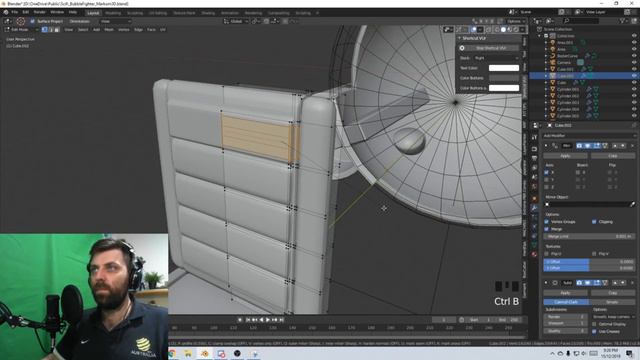Open Blender from the Windows taskbar
This screenshot has height=360, width=640.
[204, 353]
